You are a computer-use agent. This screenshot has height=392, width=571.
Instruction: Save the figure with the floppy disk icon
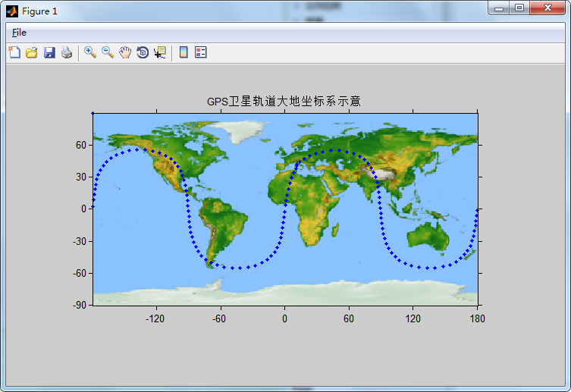[49, 52]
